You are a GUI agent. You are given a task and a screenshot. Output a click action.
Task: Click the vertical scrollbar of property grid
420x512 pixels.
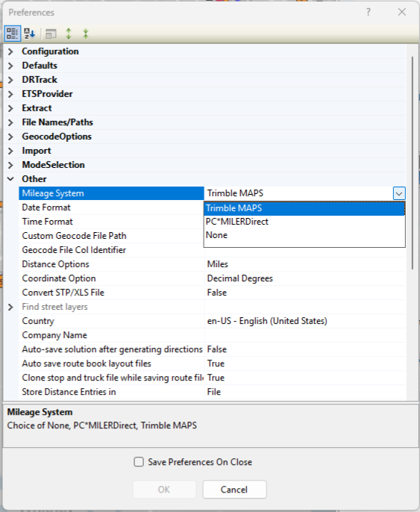pyautogui.click(x=413, y=158)
